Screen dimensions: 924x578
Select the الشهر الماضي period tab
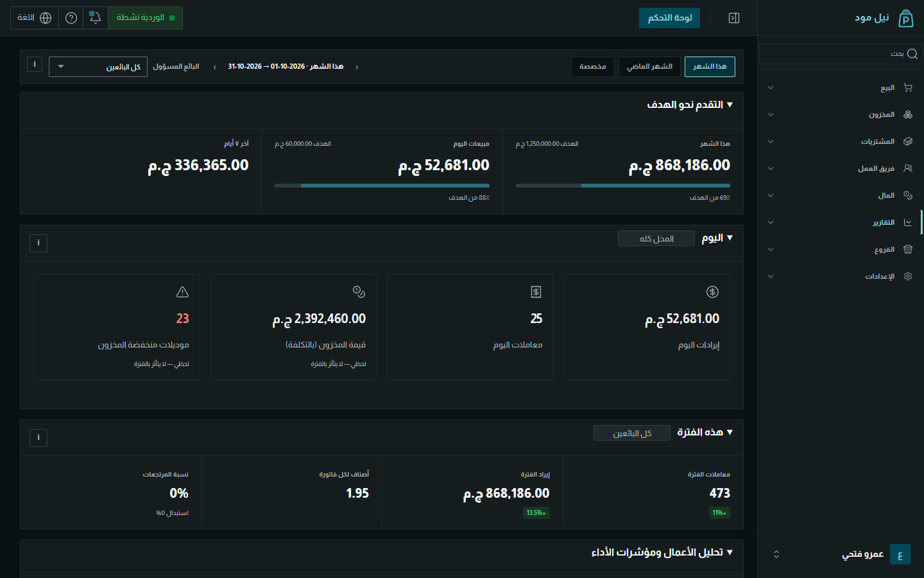(x=649, y=67)
